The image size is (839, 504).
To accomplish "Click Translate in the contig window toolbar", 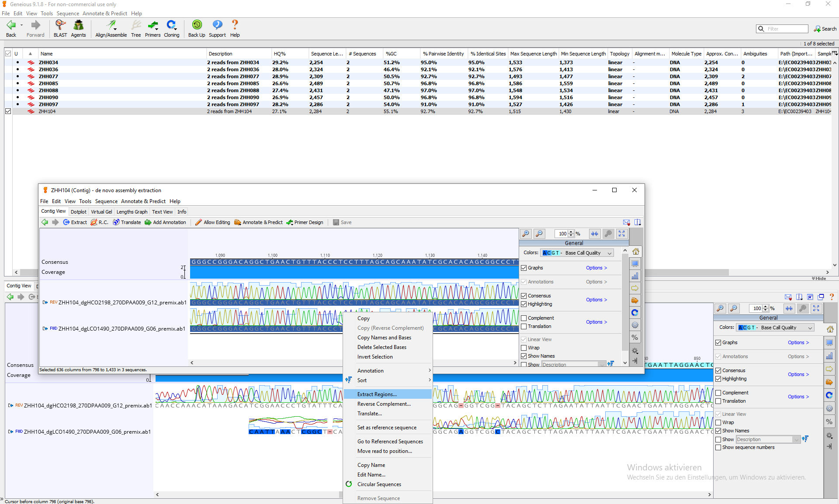I will click(x=127, y=222).
